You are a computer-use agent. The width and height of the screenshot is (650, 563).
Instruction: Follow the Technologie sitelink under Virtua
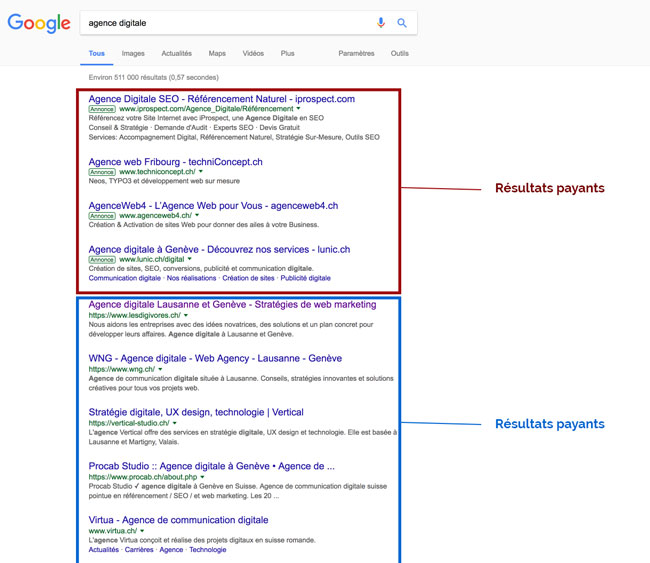tap(208, 550)
